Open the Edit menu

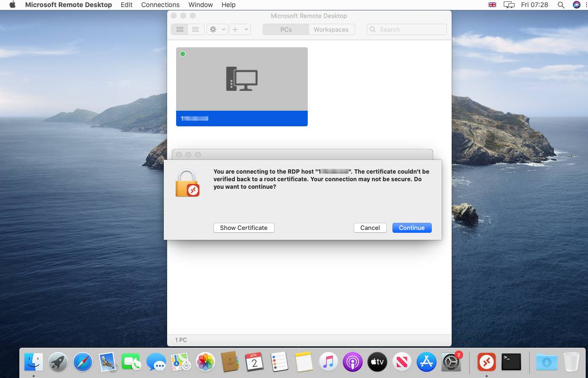pyautogui.click(x=126, y=5)
